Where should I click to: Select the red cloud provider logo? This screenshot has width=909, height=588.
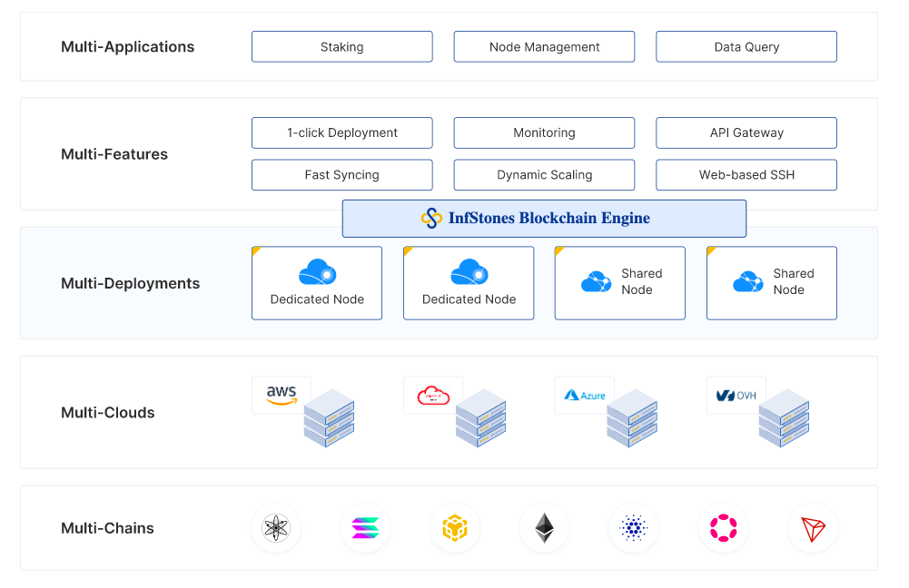tap(433, 395)
